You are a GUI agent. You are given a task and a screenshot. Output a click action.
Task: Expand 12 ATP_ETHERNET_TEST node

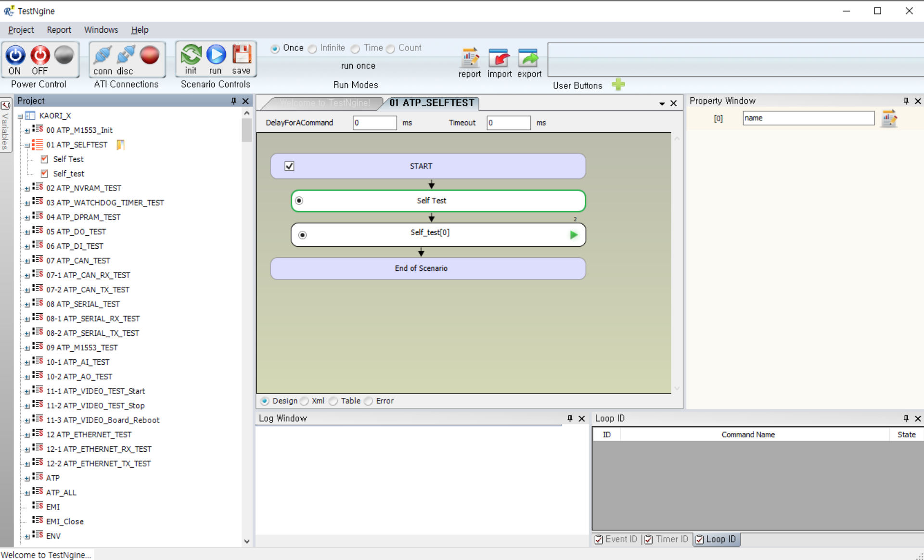coord(27,435)
